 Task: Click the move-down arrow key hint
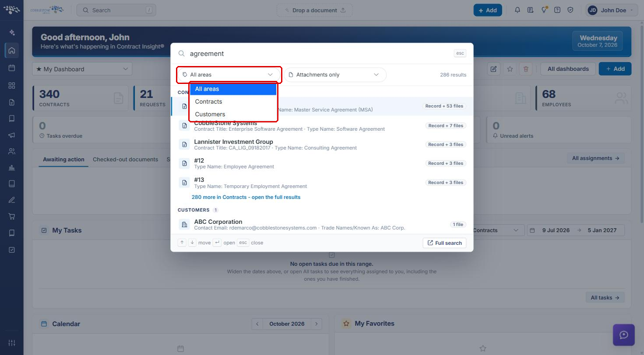coord(192,243)
